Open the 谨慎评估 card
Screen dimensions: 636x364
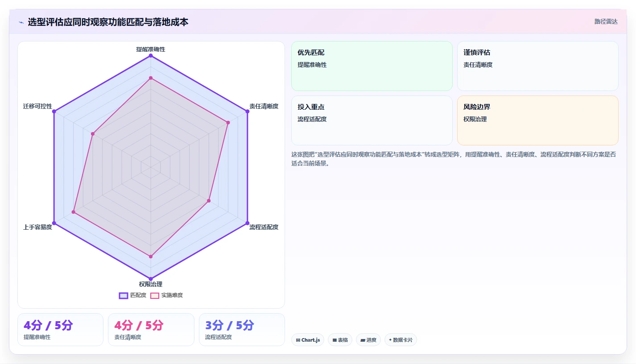coord(537,66)
